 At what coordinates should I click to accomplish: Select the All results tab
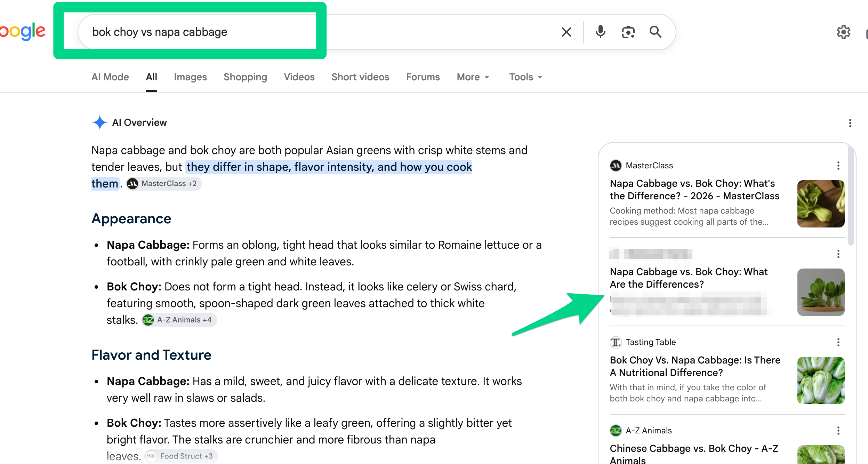(x=151, y=77)
